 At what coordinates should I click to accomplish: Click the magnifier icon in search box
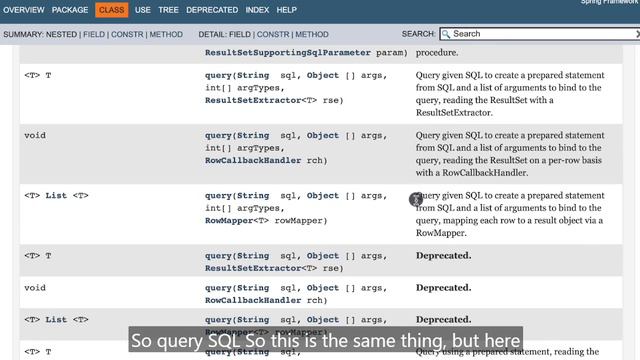[446, 34]
